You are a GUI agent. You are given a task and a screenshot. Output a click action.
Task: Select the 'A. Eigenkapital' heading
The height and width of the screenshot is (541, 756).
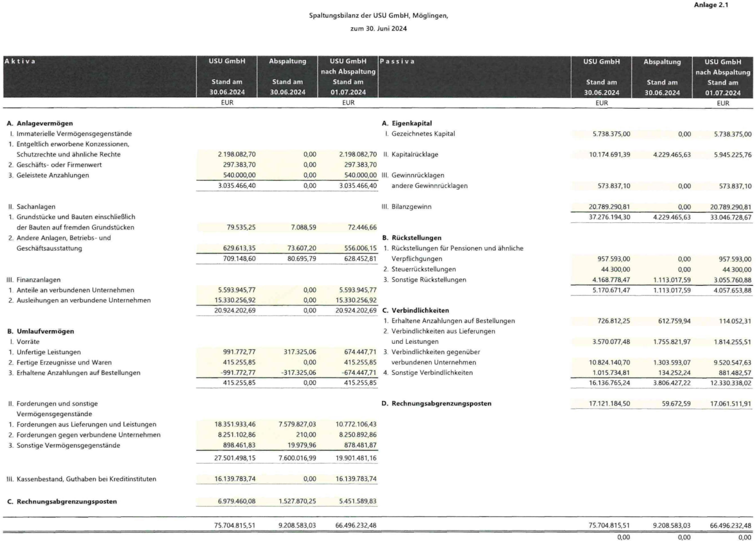(407, 123)
